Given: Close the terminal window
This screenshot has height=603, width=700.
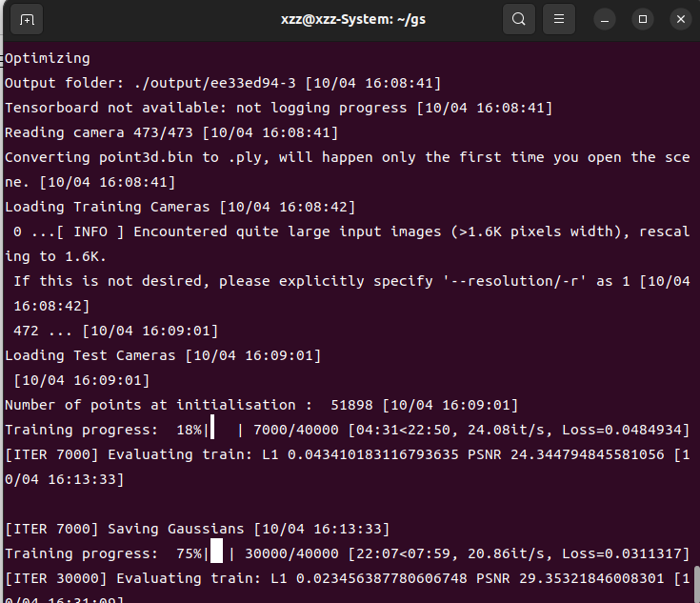Looking at the screenshot, I should (680, 20).
